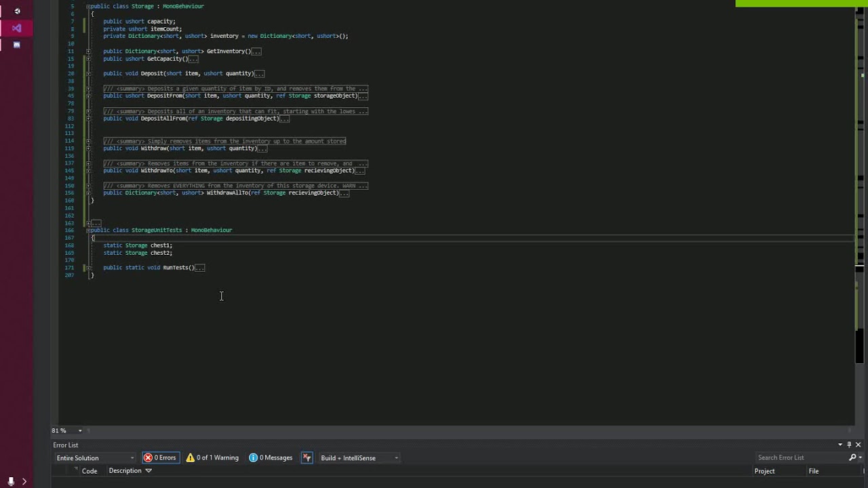The height and width of the screenshot is (488, 868).
Task: Click the Search Error List magnifier icon
Action: click(x=852, y=457)
